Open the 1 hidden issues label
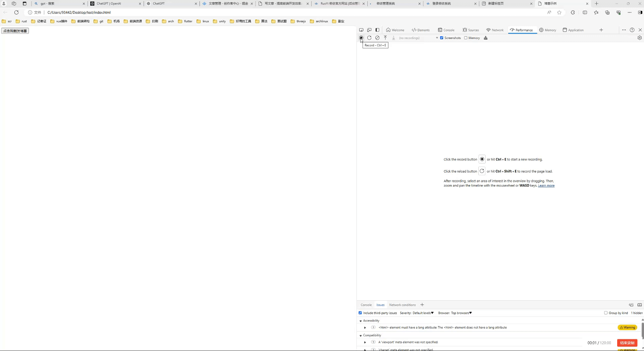This screenshot has height=351, width=644. (x=637, y=313)
